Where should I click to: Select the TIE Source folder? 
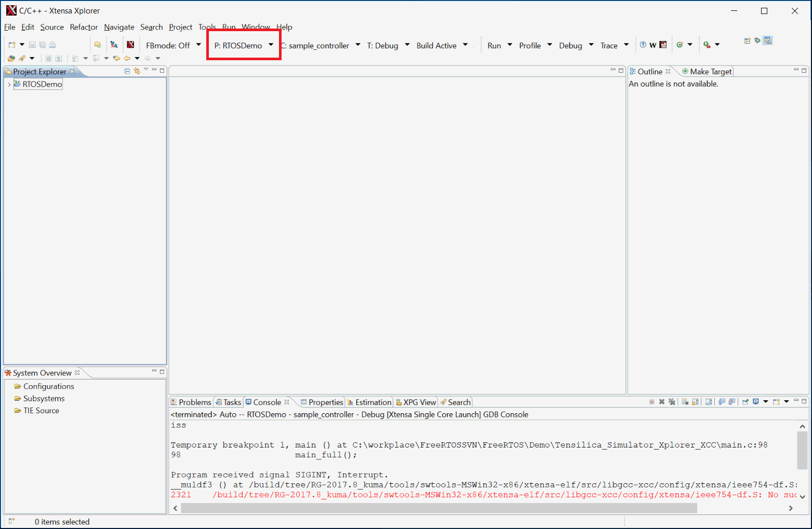coord(36,410)
